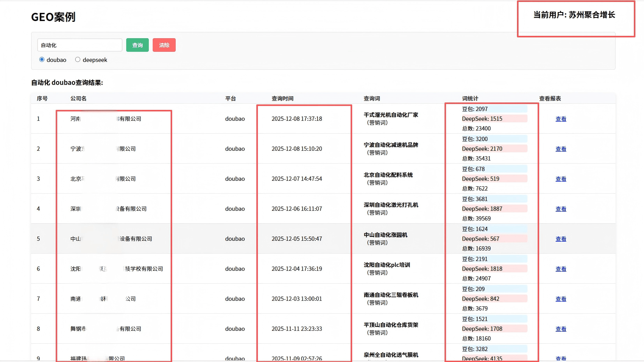This screenshot has height=362, width=644.
Task: Open 查看 link for 平顶山自动化仓库货架
Action: [x=561, y=329]
